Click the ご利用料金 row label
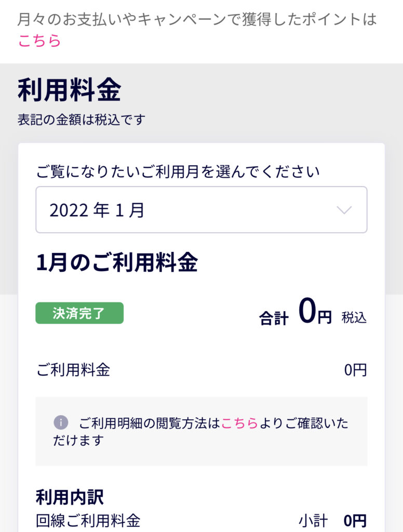Viewport: 403px width, 532px height. point(73,369)
